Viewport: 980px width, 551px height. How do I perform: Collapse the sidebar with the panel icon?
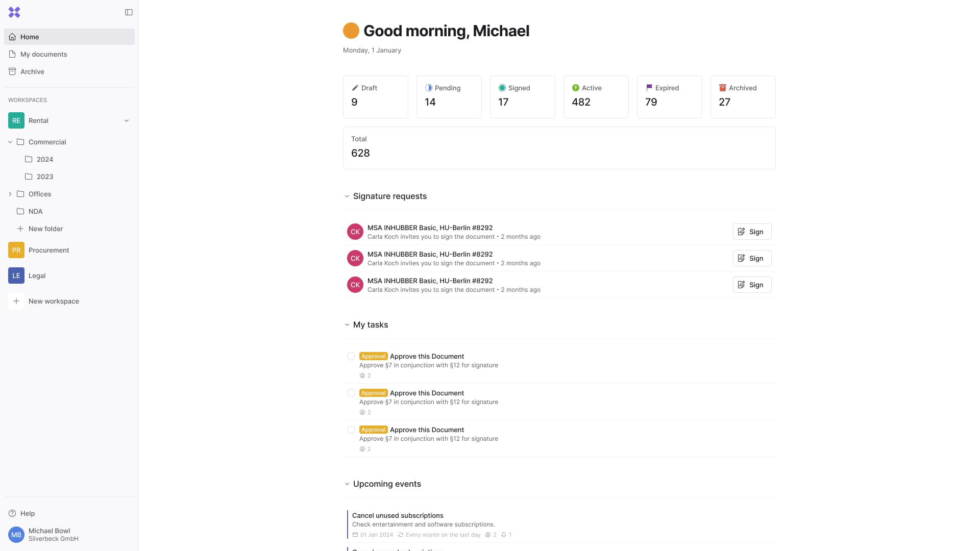pos(129,12)
